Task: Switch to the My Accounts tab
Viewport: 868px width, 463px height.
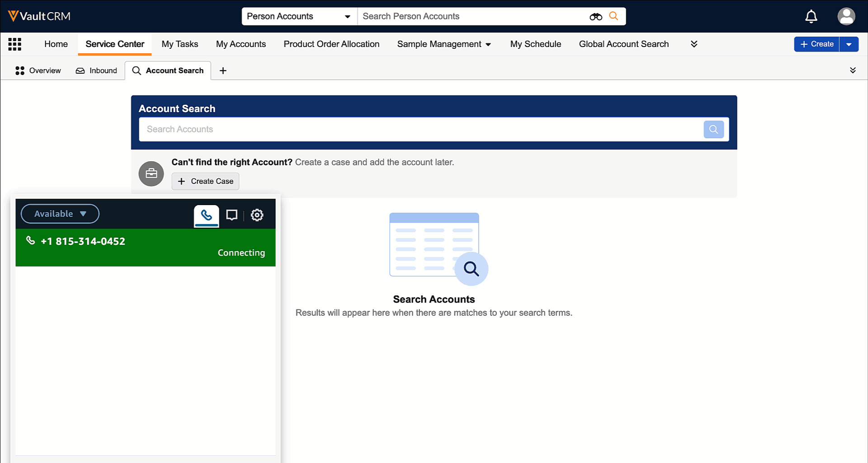Action: point(241,44)
